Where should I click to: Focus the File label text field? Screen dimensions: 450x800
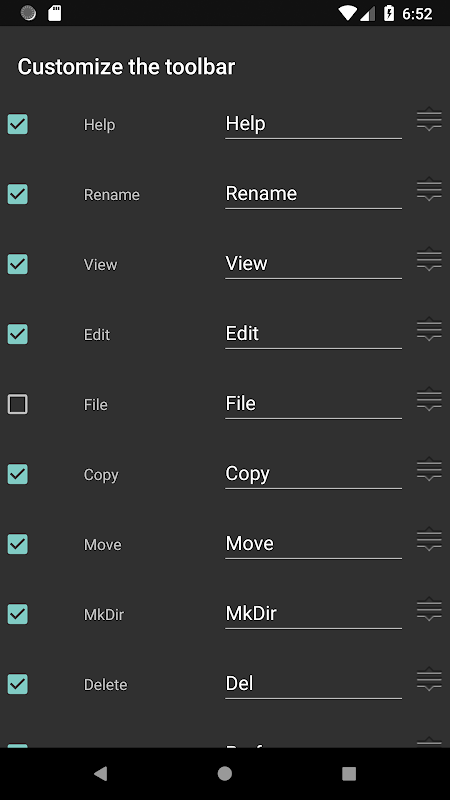click(x=313, y=404)
